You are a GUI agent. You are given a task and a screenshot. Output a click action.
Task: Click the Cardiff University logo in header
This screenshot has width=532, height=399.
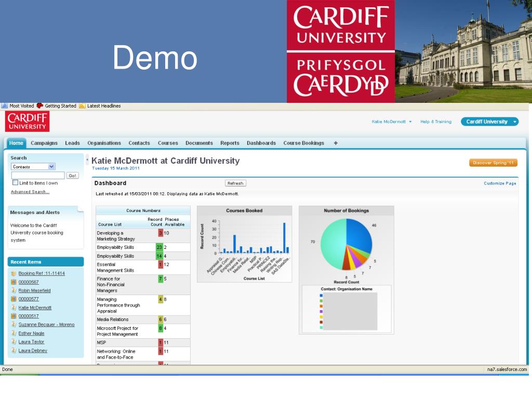click(x=27, y=121)
